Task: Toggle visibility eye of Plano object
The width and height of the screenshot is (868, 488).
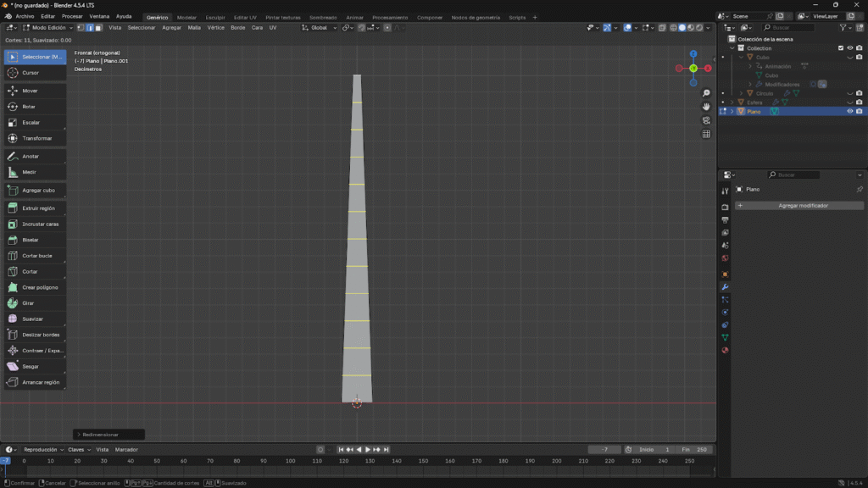Action: click(849, 111)
